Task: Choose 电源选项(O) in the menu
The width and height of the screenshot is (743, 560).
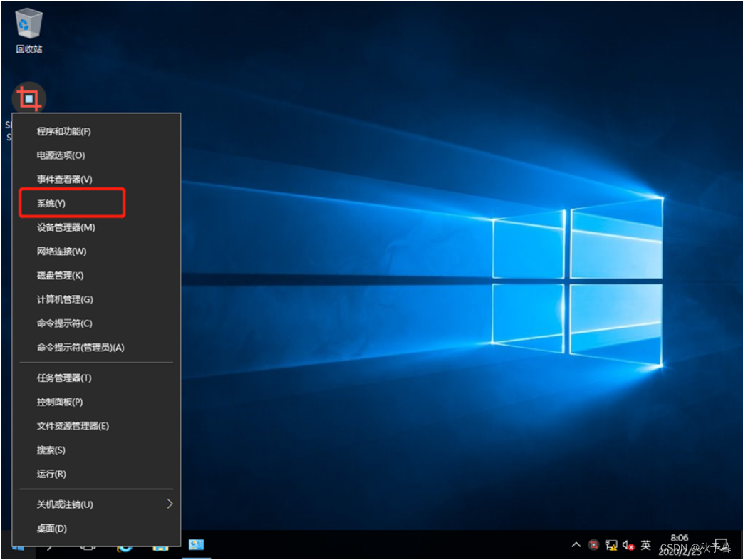Action: point(96,155)
